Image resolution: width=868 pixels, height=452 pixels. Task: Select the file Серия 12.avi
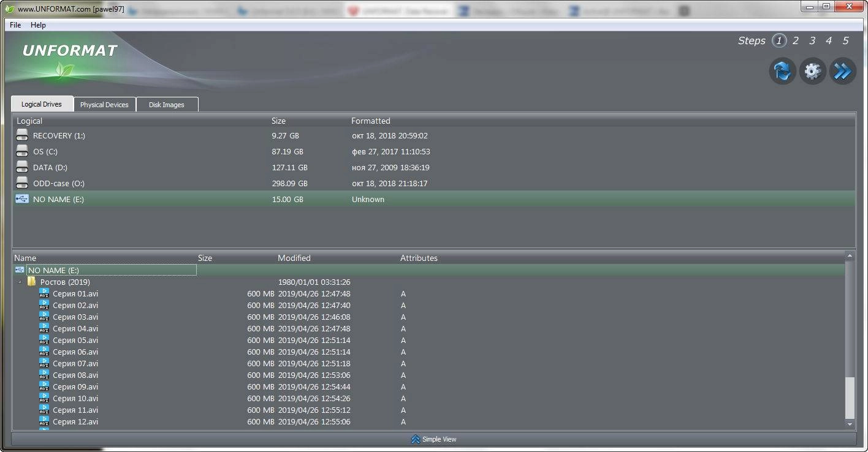coord(75,421)
